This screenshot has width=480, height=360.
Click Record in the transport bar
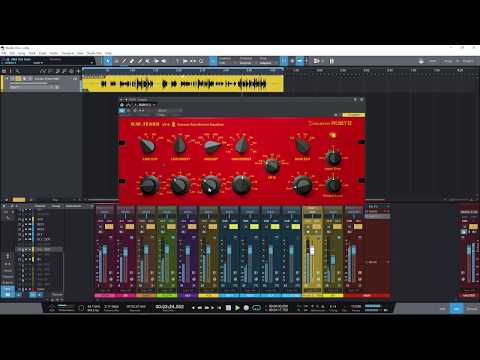coord(246,308)
